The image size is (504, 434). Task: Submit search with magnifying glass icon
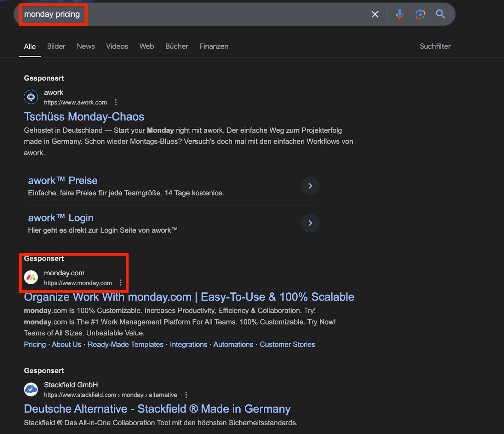(440, 14)
